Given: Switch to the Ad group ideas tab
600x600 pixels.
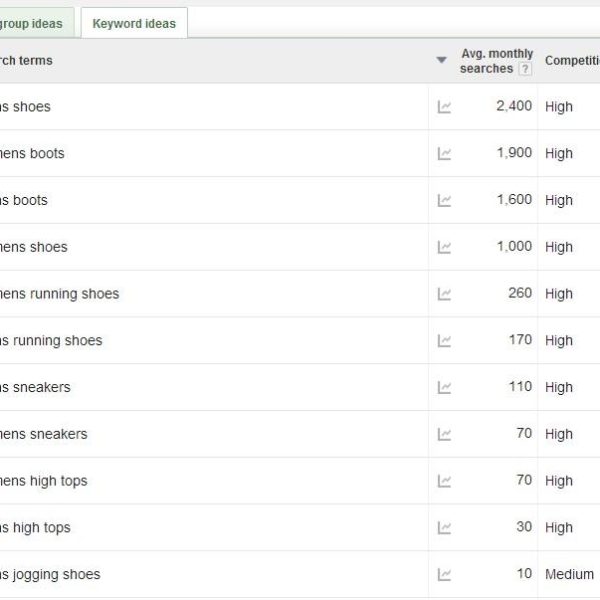Looking at the screenshot, I should (x=31, y=23).
